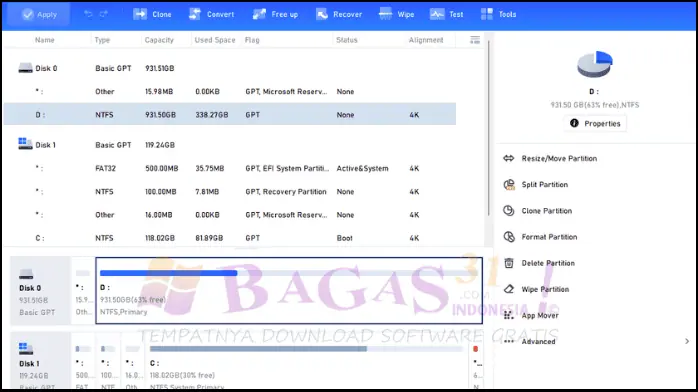Open the Tools menu
Viewport: 698px width, 392px height.
click(x=499, y=14)
